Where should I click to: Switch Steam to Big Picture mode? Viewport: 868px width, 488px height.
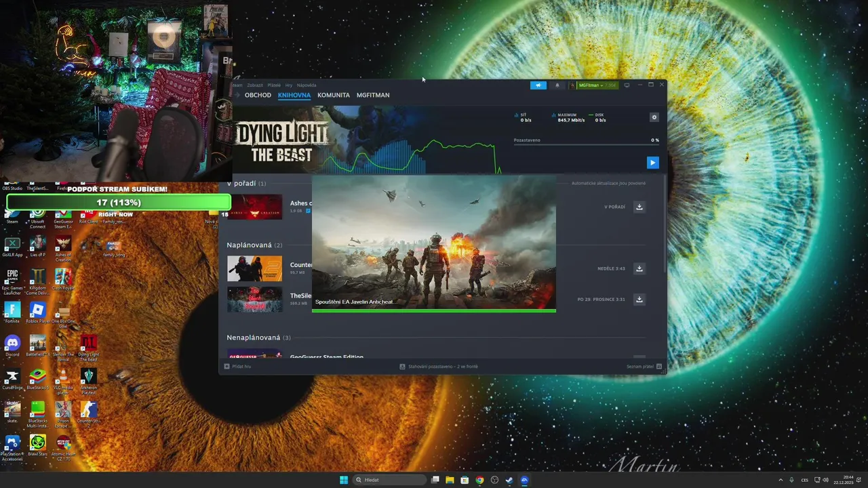click(627, 85)
